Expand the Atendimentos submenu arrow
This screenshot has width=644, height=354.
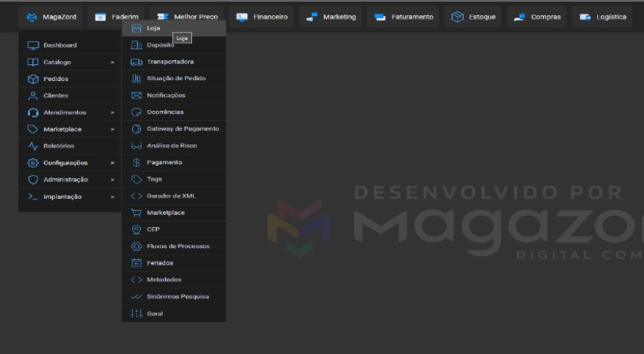[112, 112]
